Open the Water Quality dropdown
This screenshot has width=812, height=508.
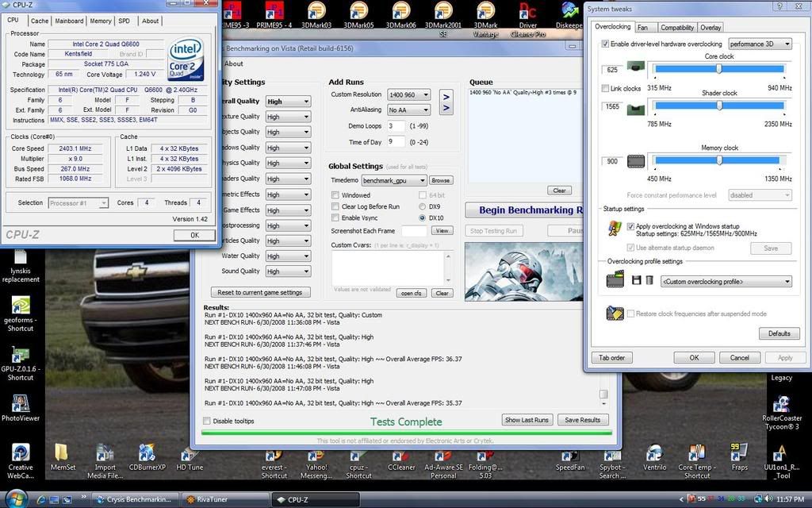[x=288, y=256]
